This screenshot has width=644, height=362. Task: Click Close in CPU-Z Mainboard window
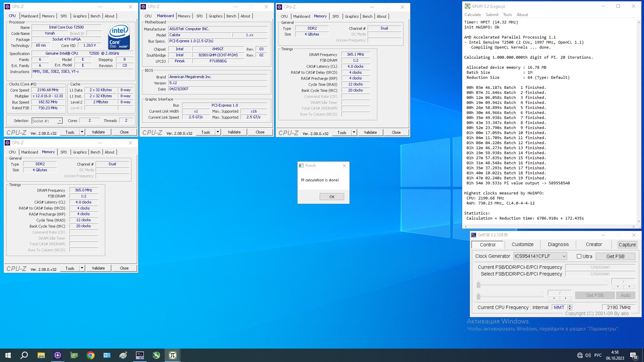260,132
